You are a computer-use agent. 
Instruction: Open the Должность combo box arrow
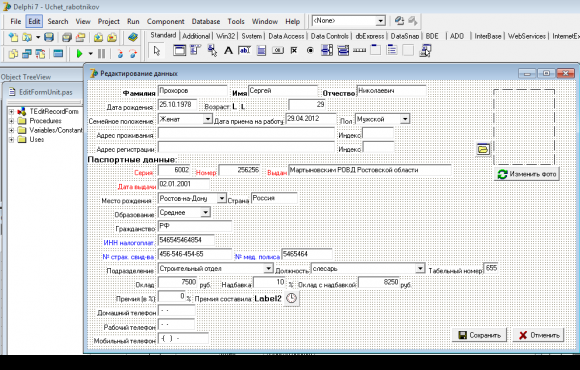tap(419, 268)
